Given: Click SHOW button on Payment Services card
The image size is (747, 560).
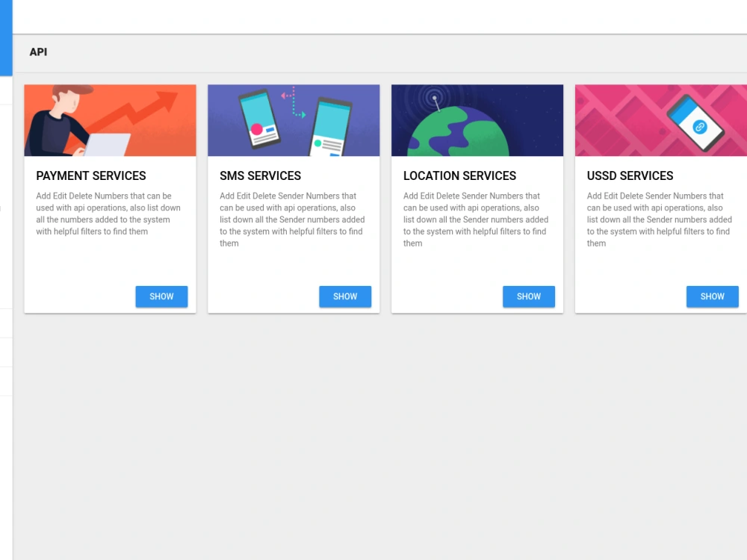Looking at the screenshot, I should 161,296.
